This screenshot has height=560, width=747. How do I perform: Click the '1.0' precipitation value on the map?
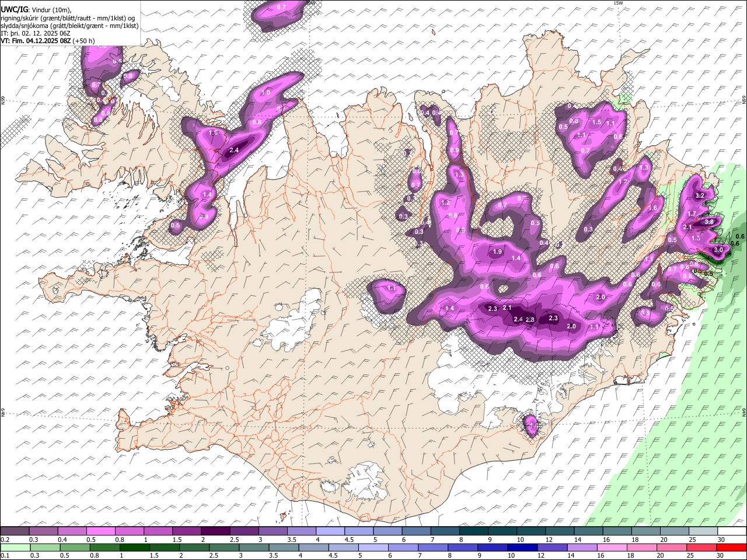(266, 93)
